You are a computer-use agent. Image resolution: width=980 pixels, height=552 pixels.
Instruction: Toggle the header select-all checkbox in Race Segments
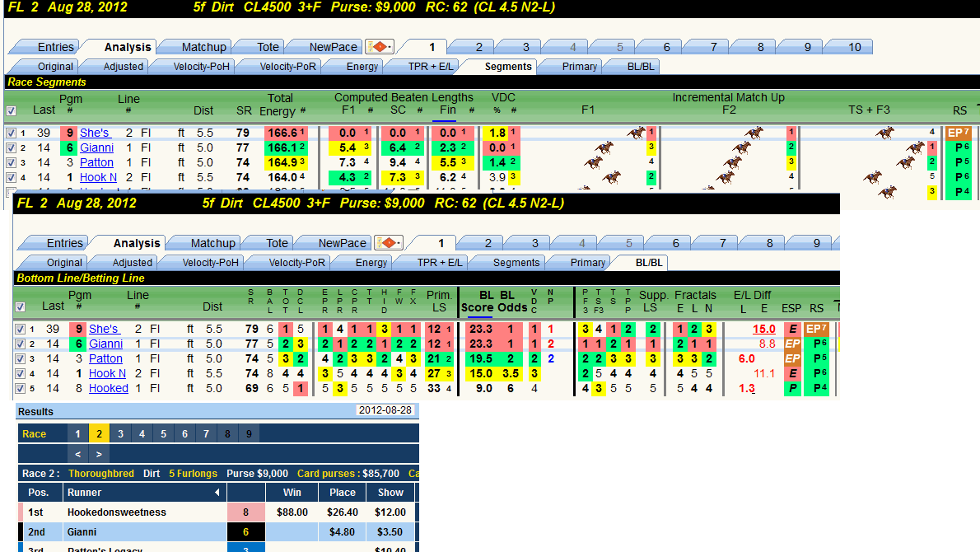pyautogui.click(x=11, y=110)
